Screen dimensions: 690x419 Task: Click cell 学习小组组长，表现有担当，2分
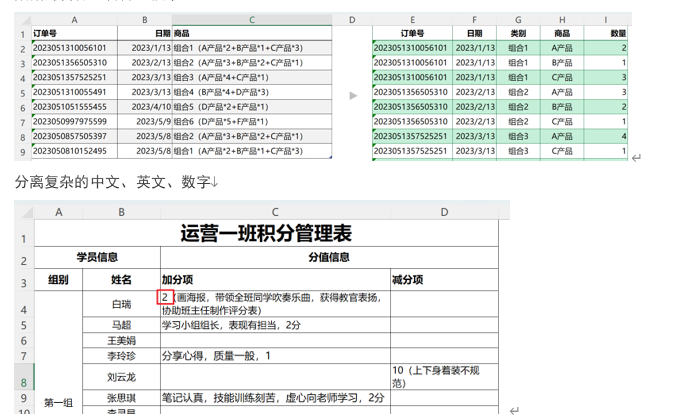[x=275, y=325]
